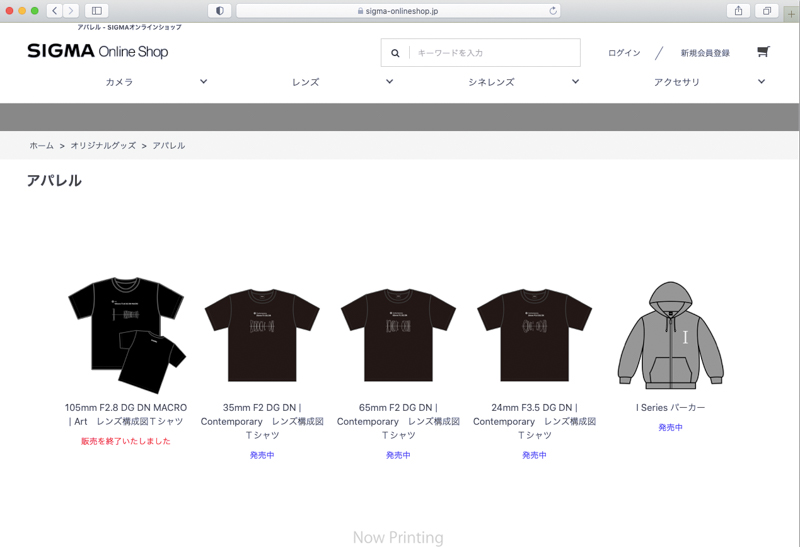The image size is (800, 547).
Task: Open the シネレンズ navigation menu
Action: 491,82
